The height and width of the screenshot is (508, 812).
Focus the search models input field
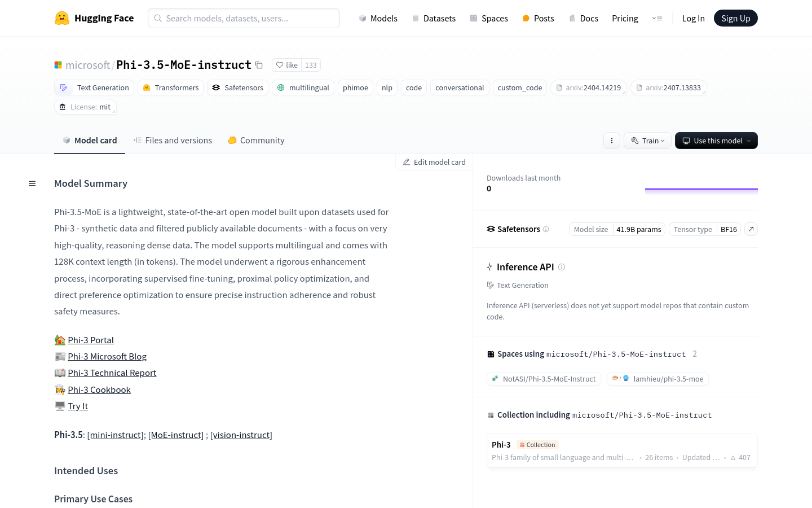tap(244, 18)
